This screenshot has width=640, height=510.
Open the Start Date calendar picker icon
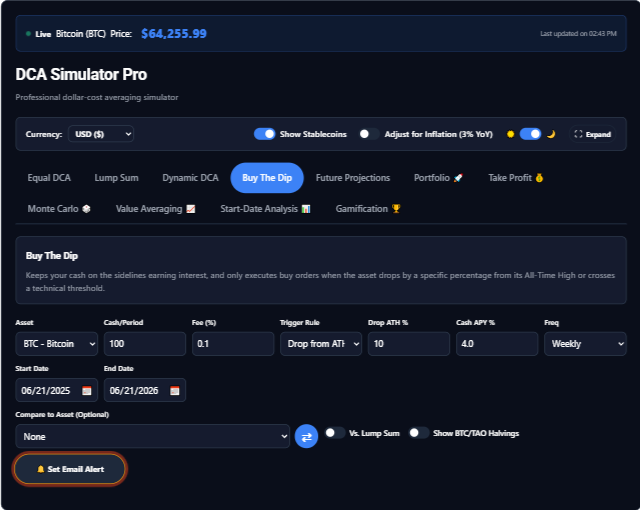click(87, 390)
